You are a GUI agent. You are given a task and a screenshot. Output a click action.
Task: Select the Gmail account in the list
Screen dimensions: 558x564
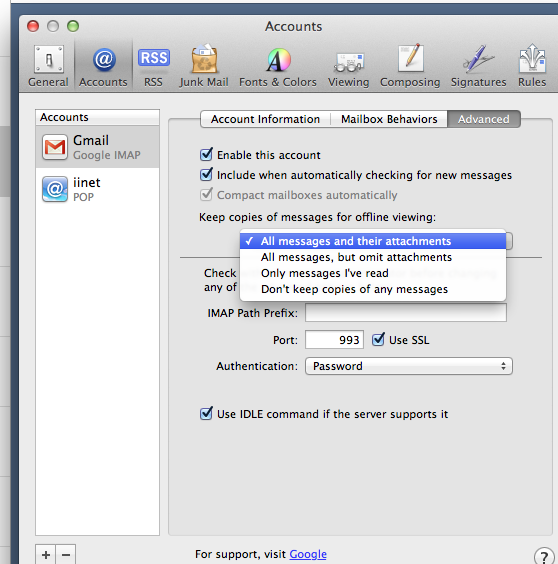[x=97, y=147]
